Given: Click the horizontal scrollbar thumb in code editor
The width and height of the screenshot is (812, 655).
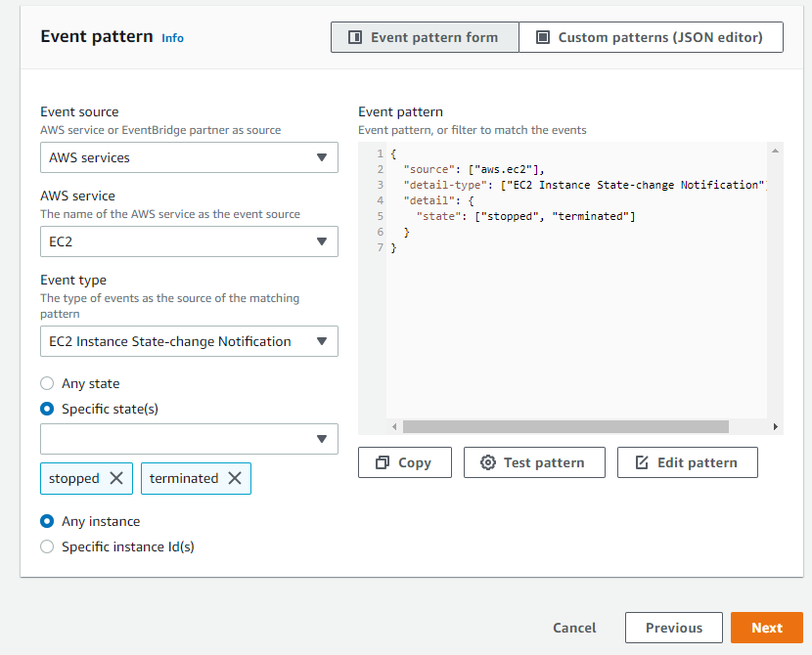Looking at the screenshot, I should point(565,427).
